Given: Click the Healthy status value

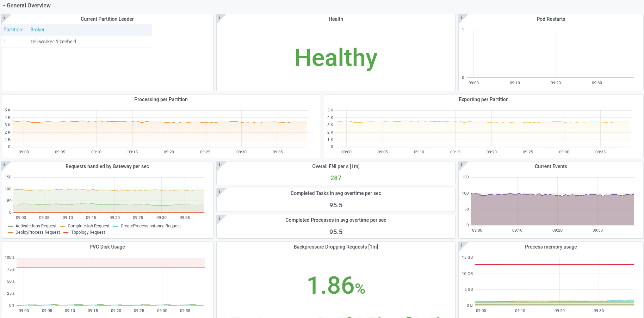Looking at the screenshot, I should (x=336, y=58).
